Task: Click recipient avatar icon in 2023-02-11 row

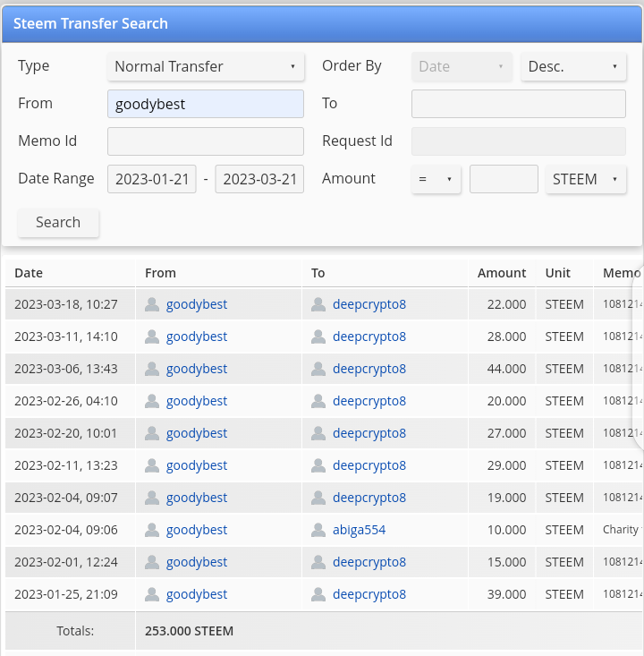Action: [x=318, y=465]
